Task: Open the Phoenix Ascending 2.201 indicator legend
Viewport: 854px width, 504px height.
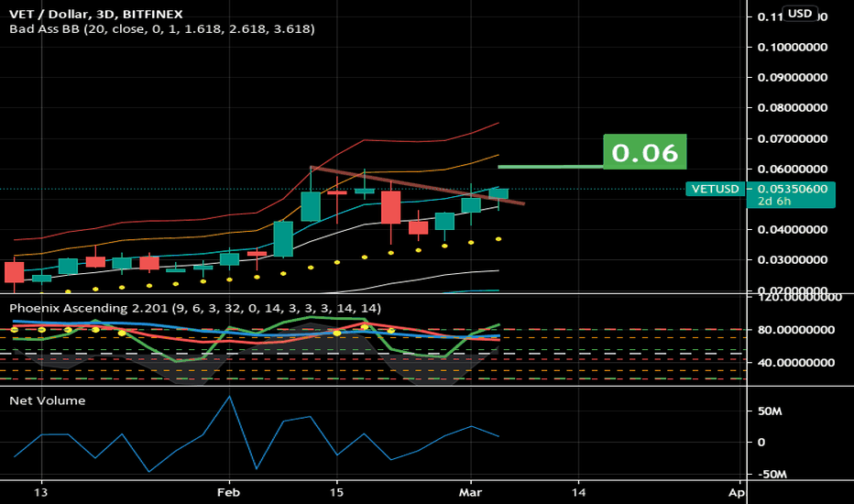Action: tap(195, 309)
